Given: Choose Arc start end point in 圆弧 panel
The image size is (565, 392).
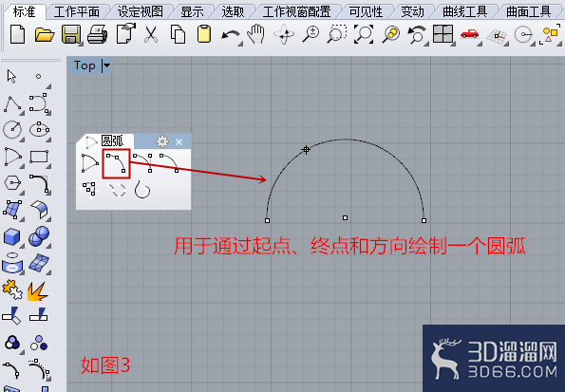Looking at the screenshot, I should [x=142, y=163].
